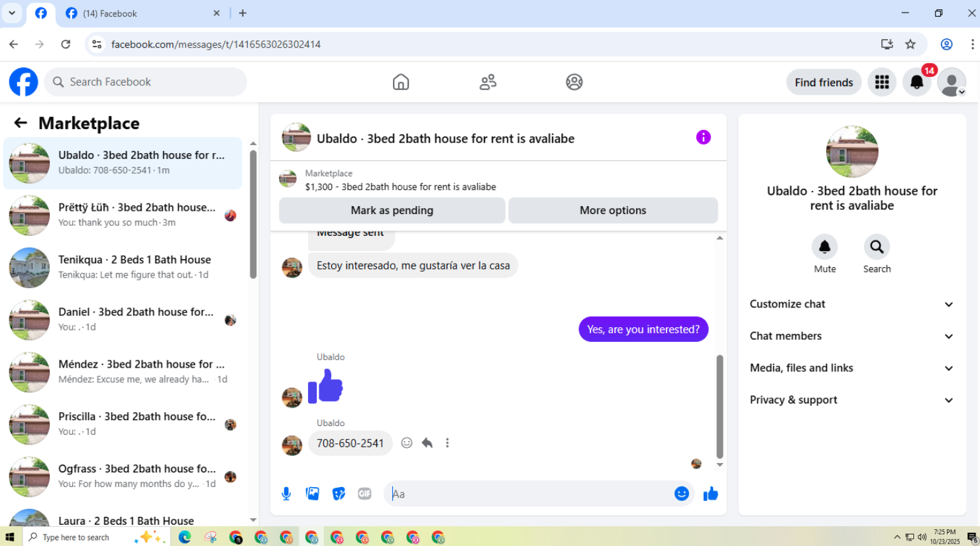Click the 'Estoy interesado' message bubble

[413, 266]
